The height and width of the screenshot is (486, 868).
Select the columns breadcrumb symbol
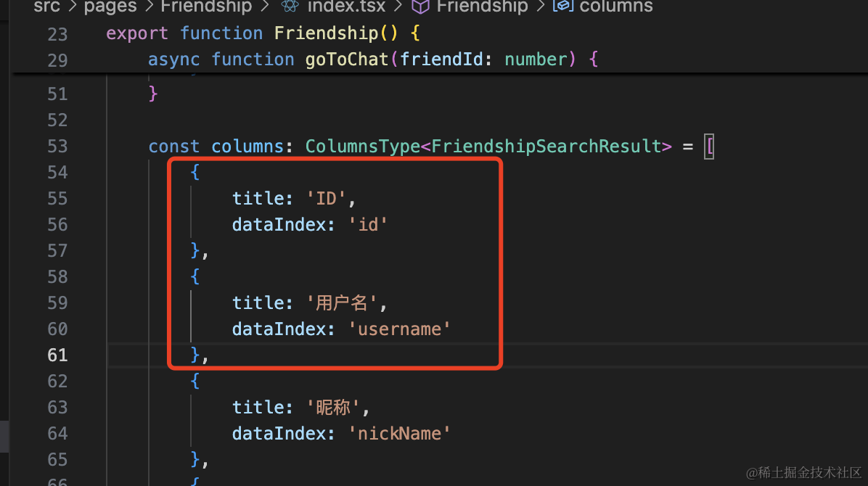click(x=616, y=7)
